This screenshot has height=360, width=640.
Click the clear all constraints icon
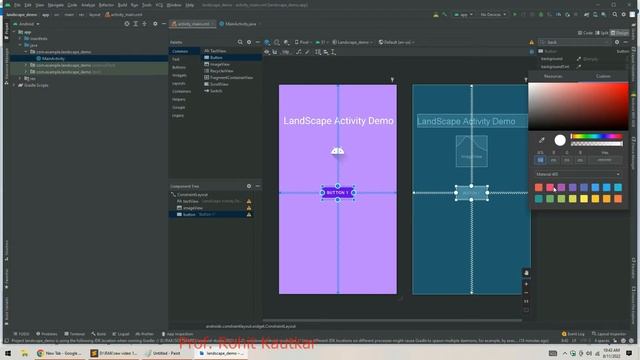[x=298, y=52]
